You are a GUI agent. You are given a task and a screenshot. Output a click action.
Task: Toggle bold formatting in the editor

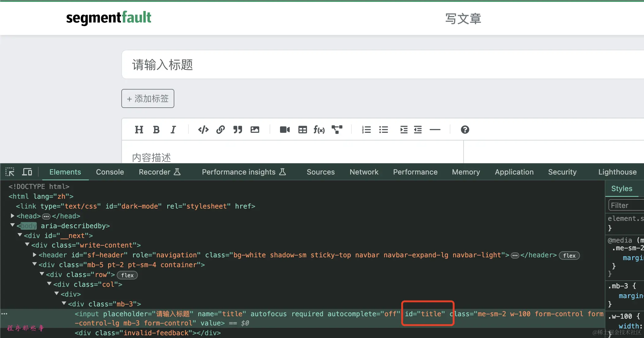click(x=156, y=130)
